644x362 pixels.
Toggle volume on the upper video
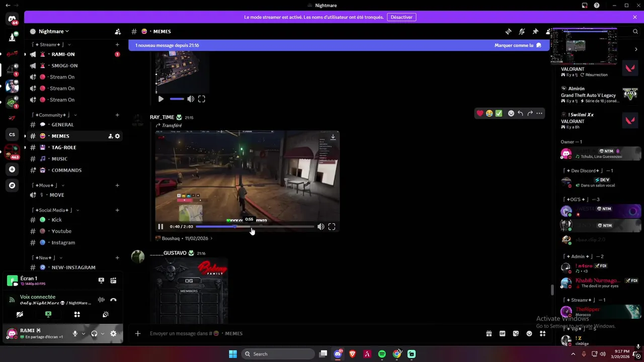tap(191, 99)
